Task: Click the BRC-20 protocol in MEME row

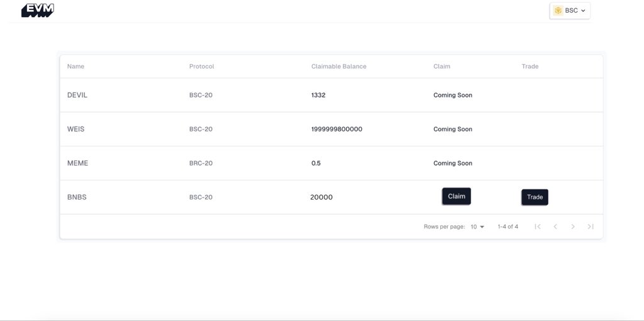Action: click(x=201, y=163)
